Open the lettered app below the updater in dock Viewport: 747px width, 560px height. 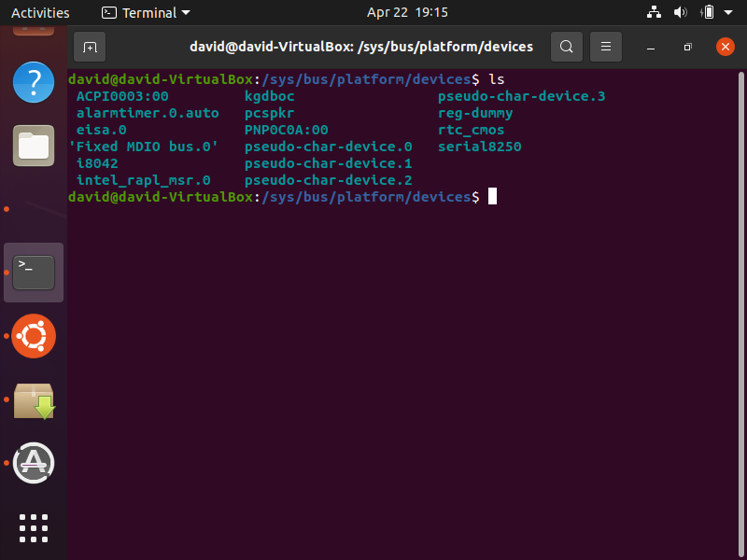pos(33,462)
